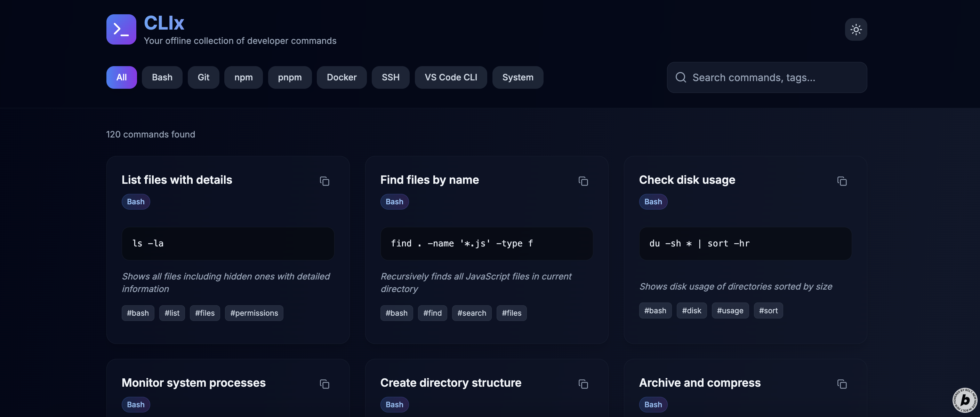Filter commands by Git category
980x417 pixels.
pos(203,77)
